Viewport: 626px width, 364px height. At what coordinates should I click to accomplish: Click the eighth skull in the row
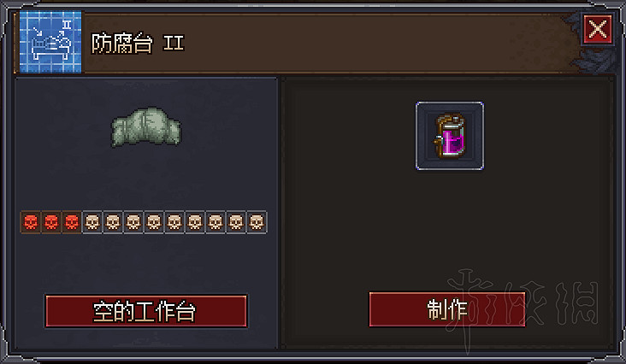(x=174, y=222)
